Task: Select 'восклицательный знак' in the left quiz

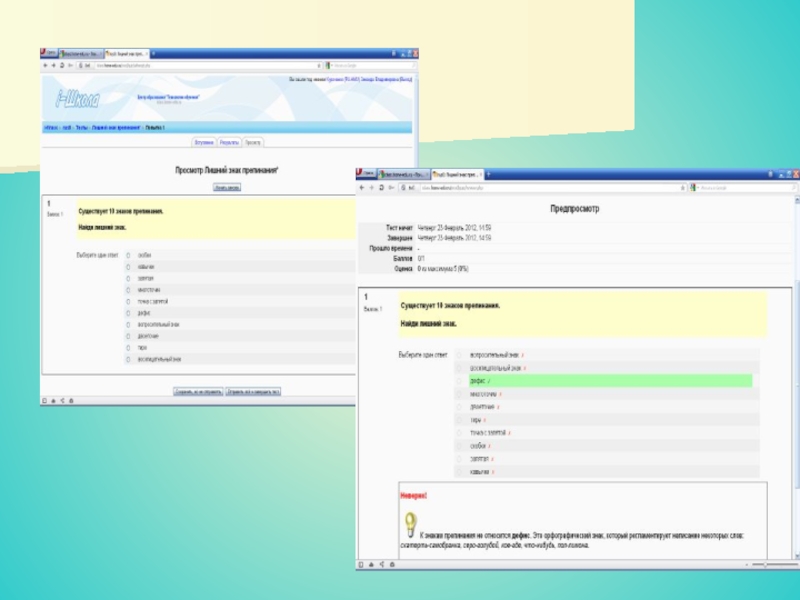Action: pyautogui.click(x=128, y=359)
